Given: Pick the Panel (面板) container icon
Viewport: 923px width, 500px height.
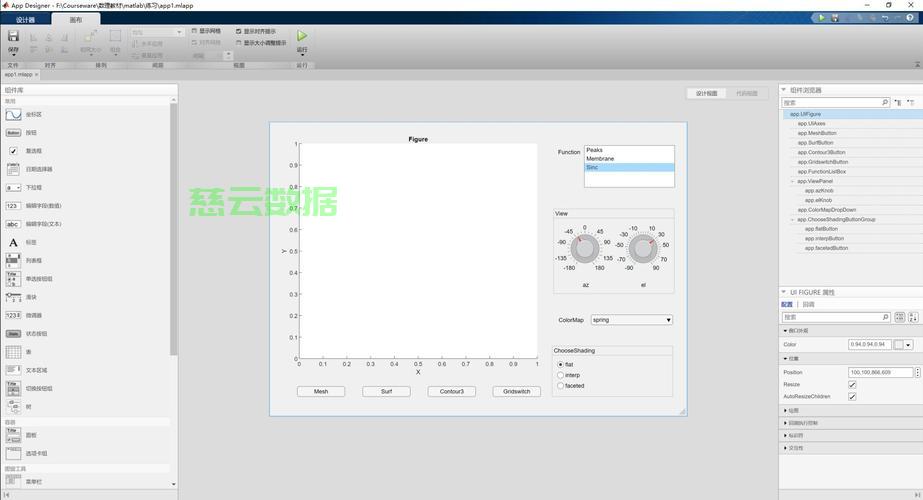Looking at the screenshot, I should tap(14, 435).
